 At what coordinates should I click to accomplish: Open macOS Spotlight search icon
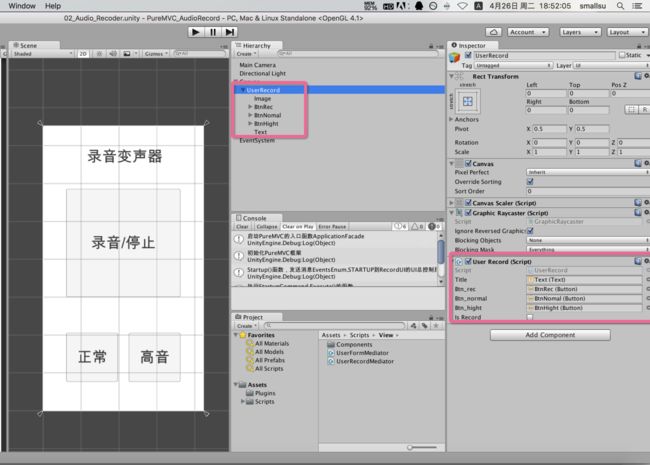620,6
